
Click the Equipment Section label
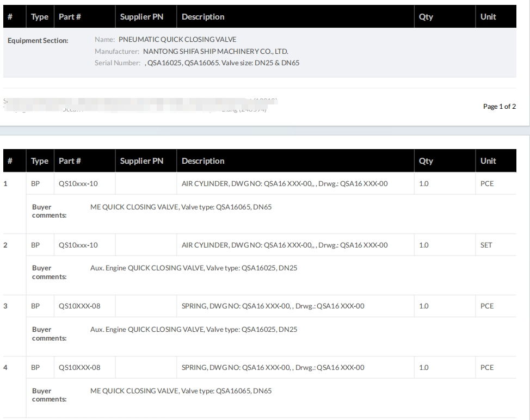tap(38, 40)
